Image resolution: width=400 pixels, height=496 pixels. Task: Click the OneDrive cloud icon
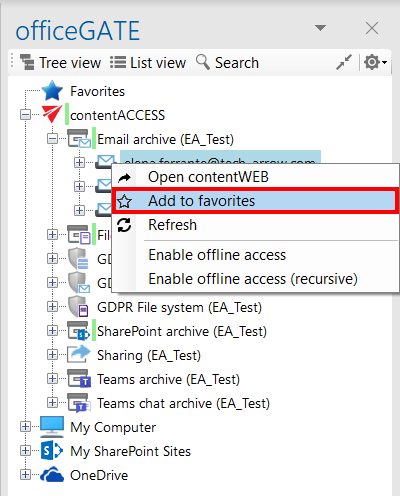(x=52, y=475)
